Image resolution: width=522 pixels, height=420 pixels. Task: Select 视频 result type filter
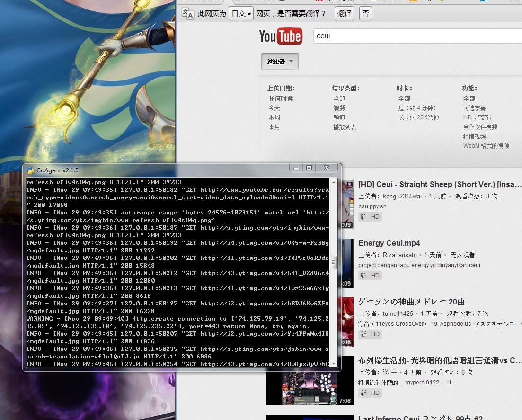point(340,108)
